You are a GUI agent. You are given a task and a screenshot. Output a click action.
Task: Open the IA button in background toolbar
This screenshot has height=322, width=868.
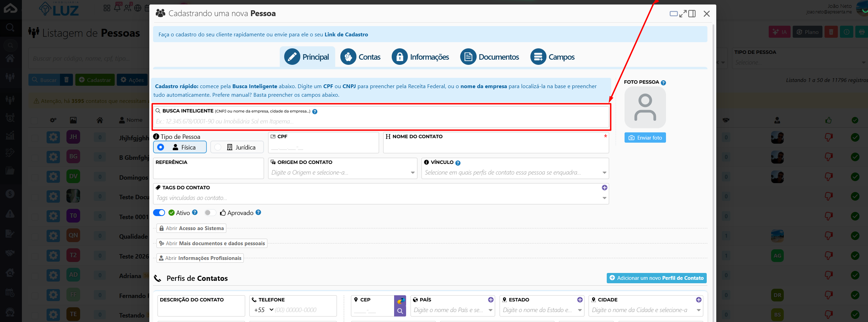coord(780,32)
